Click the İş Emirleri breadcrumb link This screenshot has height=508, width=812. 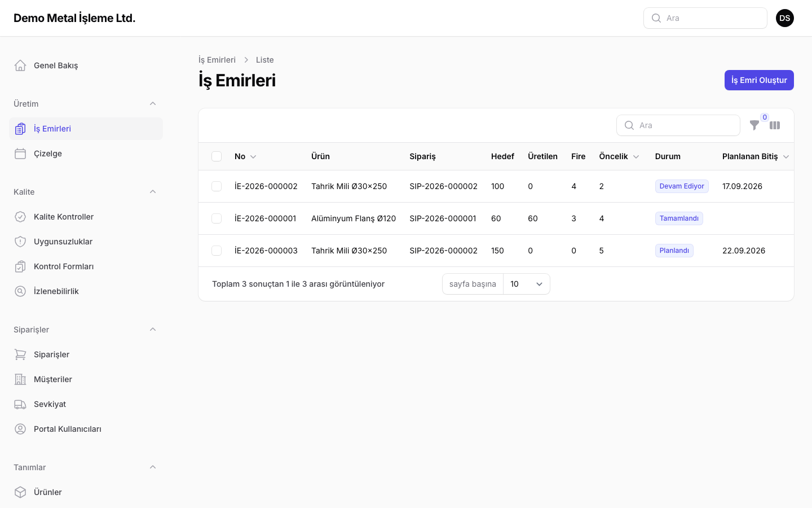tap(217, 60)
